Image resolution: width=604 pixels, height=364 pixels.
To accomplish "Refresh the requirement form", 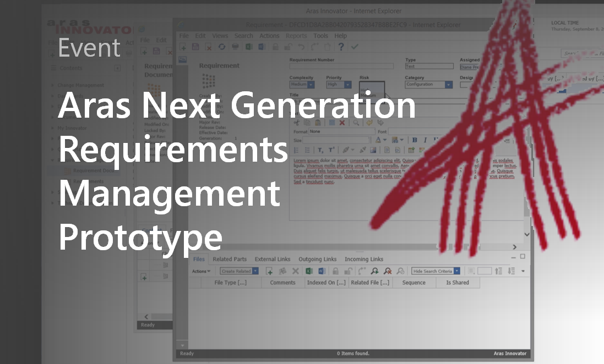I will (222, 48).
